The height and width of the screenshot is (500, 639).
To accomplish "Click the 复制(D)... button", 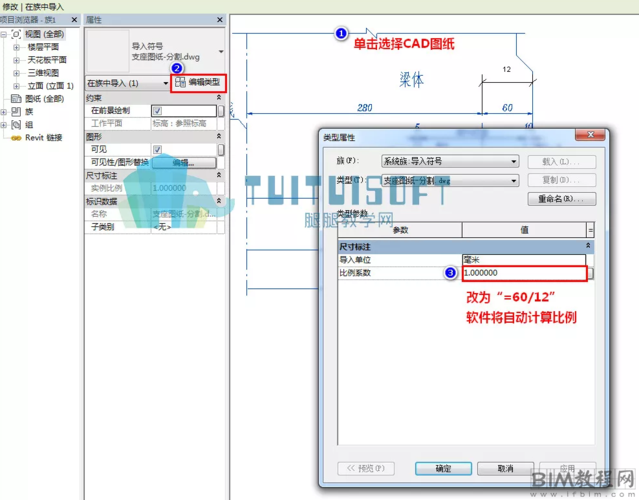I will tap(562, 180).
